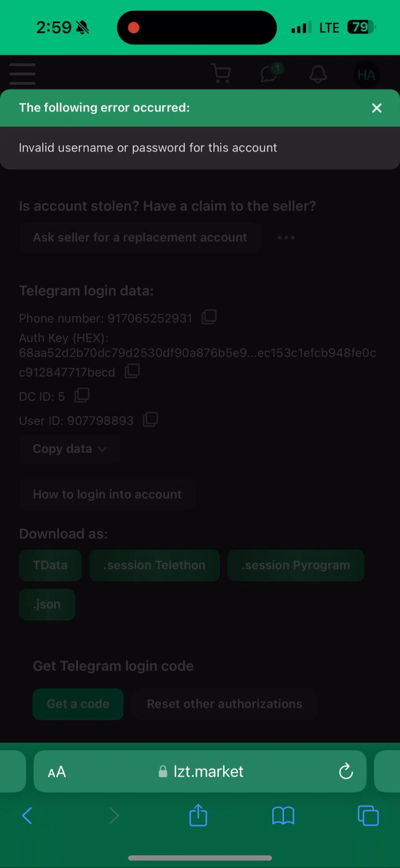The width and height of the screenshot is (400, 868).
Task: Click the Get a code button
Action: pos(78,704)
